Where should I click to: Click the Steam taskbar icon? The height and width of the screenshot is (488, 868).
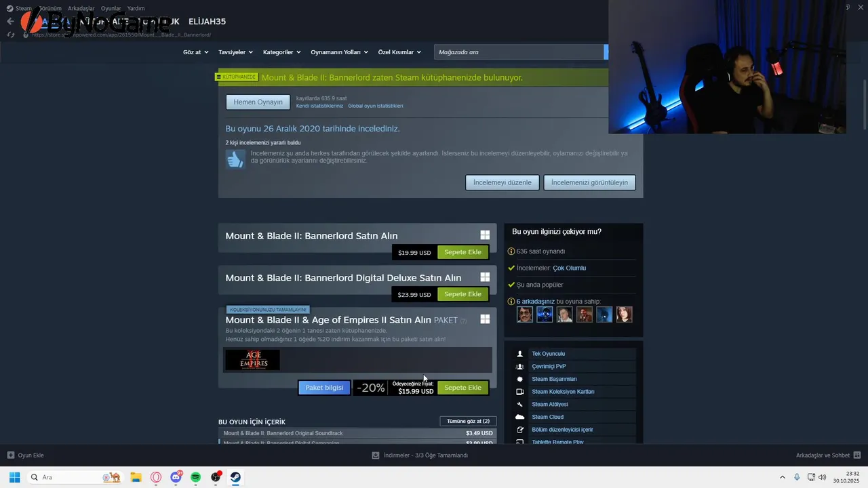pyautogui.click(x=235, y=477)
